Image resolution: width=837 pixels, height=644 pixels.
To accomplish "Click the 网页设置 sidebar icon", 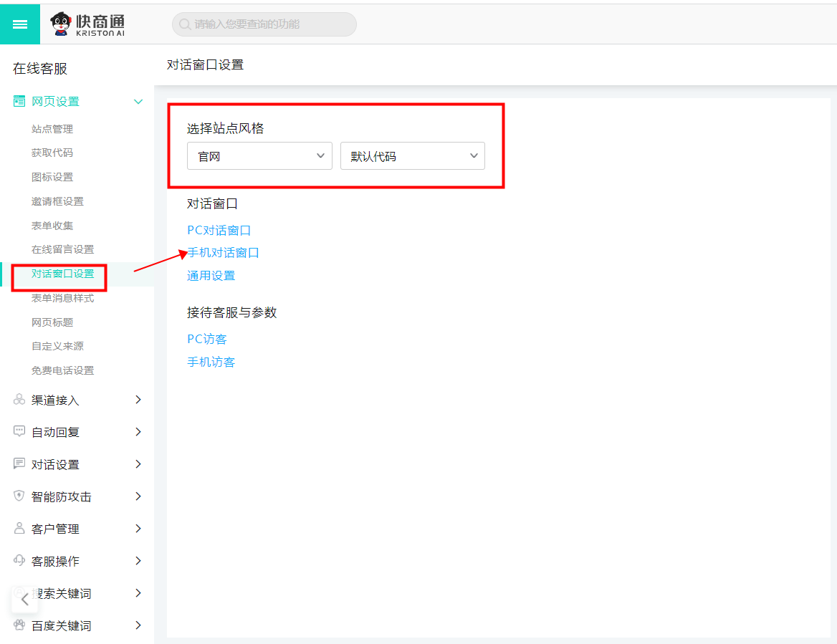I will (19, 102).
